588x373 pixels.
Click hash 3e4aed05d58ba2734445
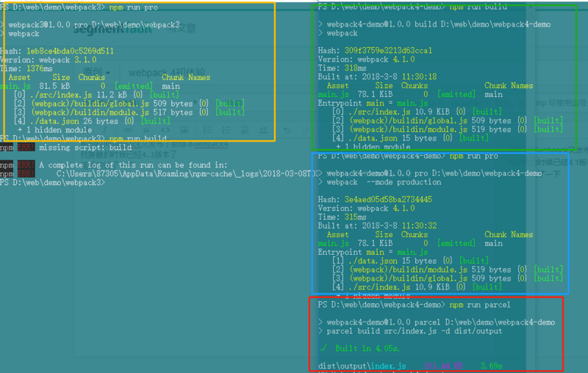tap(388, 200)
